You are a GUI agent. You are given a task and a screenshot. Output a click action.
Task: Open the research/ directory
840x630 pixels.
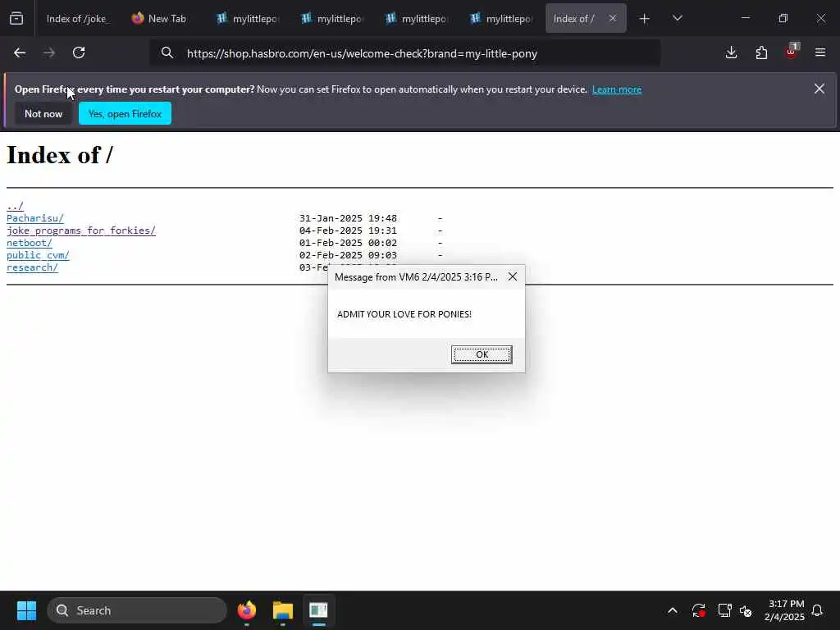[32, 267]
